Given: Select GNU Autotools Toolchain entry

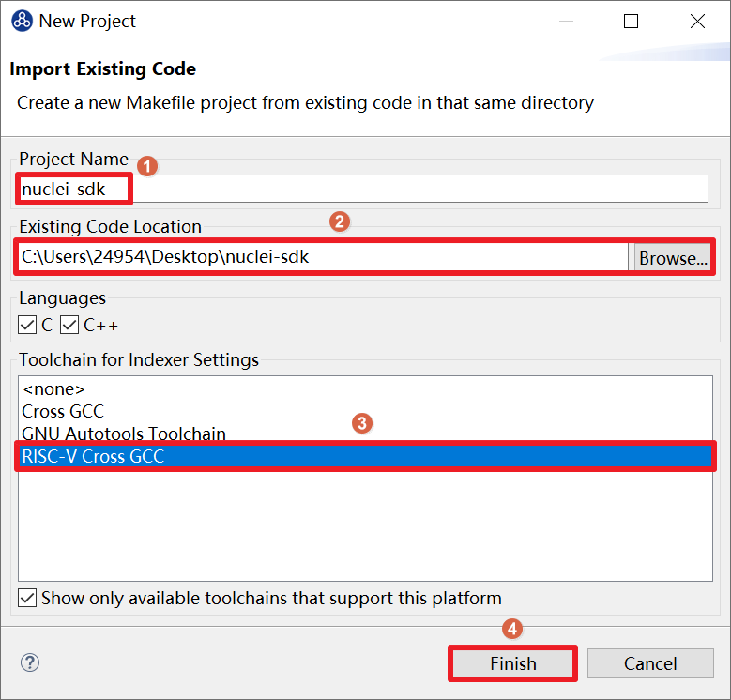Looking at the screenshot, I should click(124, 434).
